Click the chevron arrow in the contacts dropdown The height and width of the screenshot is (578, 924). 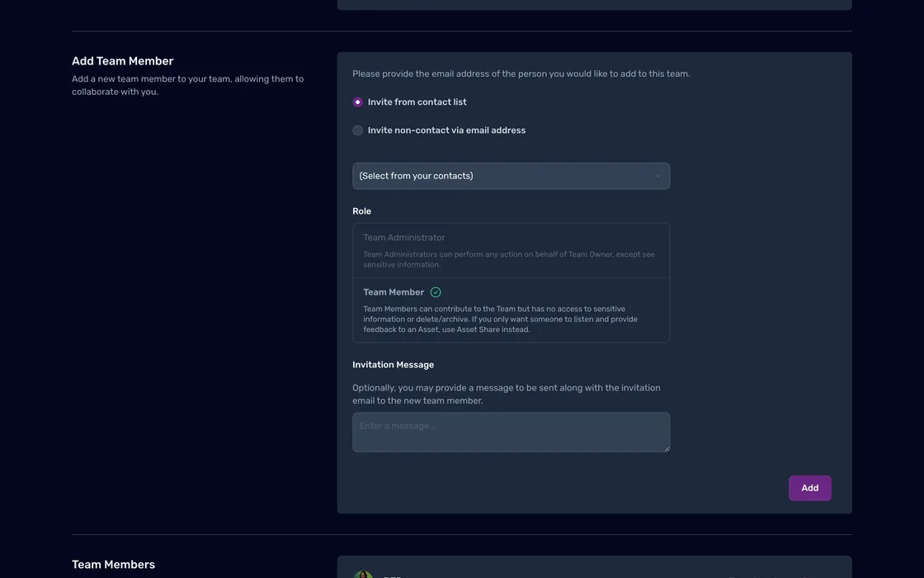658,177
